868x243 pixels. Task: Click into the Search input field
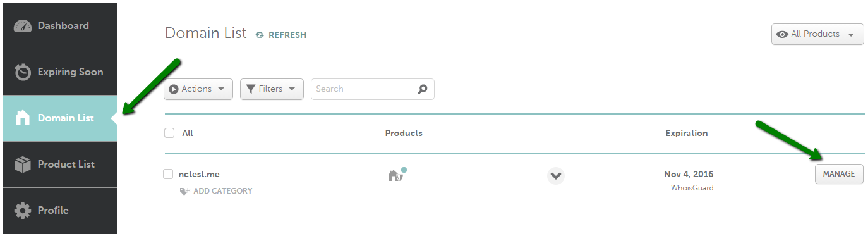point(364,89)
